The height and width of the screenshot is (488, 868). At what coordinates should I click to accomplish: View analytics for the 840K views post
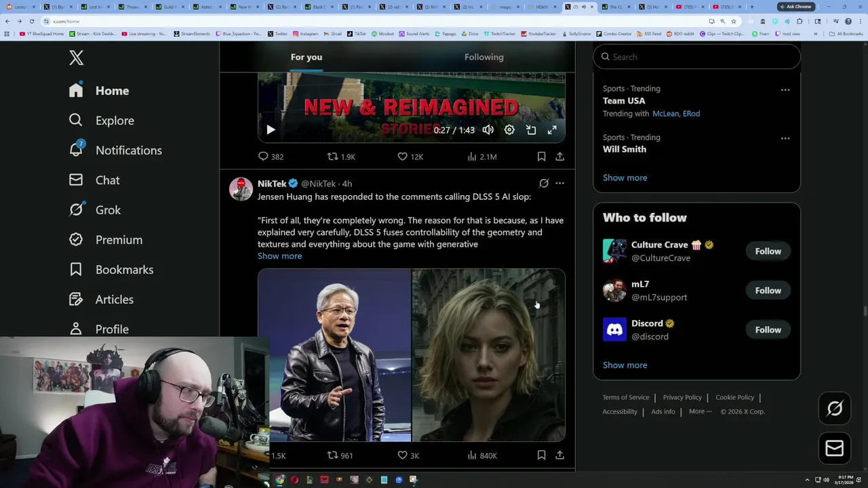pyautogui.click(x=482, y=455)
